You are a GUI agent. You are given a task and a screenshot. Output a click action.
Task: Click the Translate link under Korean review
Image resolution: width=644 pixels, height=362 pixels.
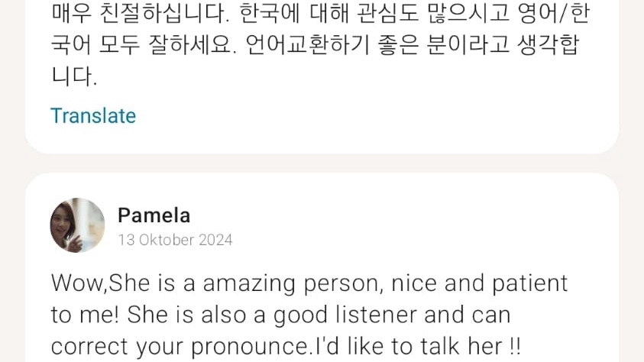click(92, 116)
